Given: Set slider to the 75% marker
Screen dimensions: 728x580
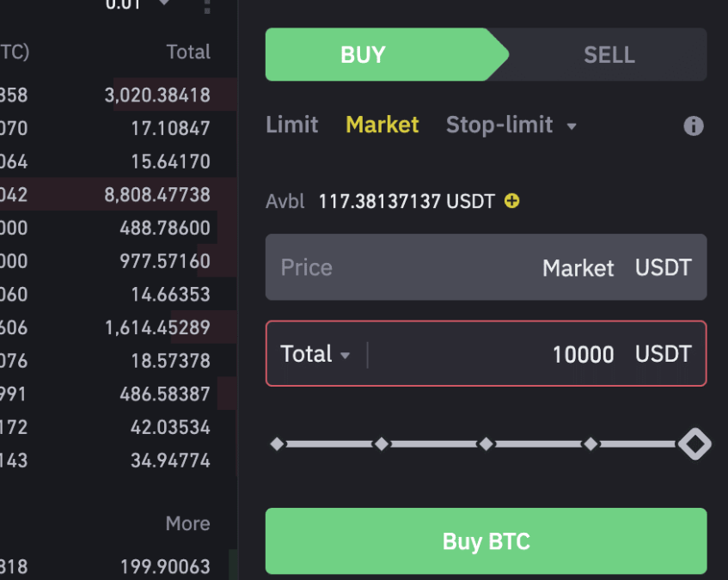Looking at the screenshot, I should coord(590,444).
